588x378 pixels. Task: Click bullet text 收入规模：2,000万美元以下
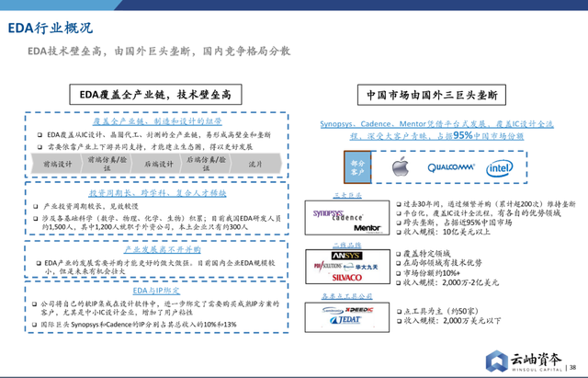tap(452, 321)
